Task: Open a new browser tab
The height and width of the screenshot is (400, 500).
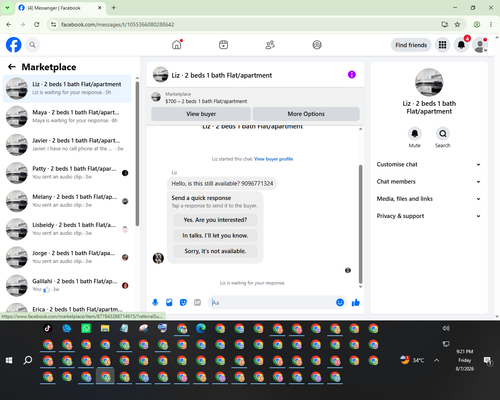Action: (x=114, y=8)
